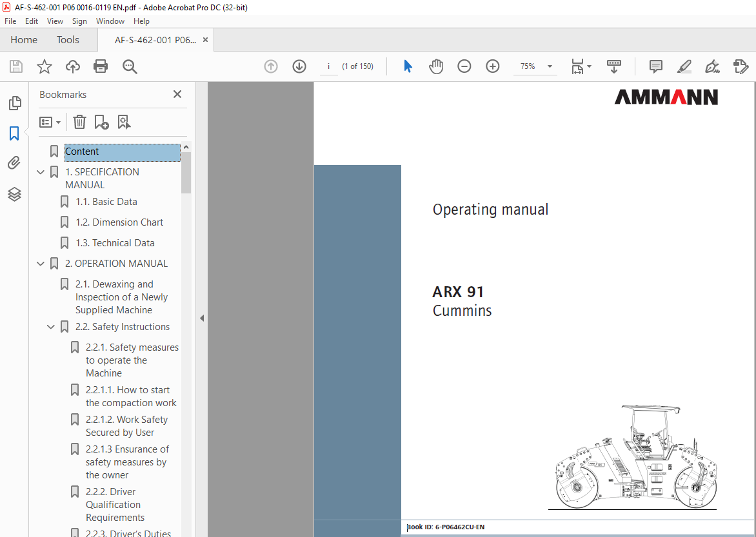Open the Attachments paperclip panel

coord(14,163)
